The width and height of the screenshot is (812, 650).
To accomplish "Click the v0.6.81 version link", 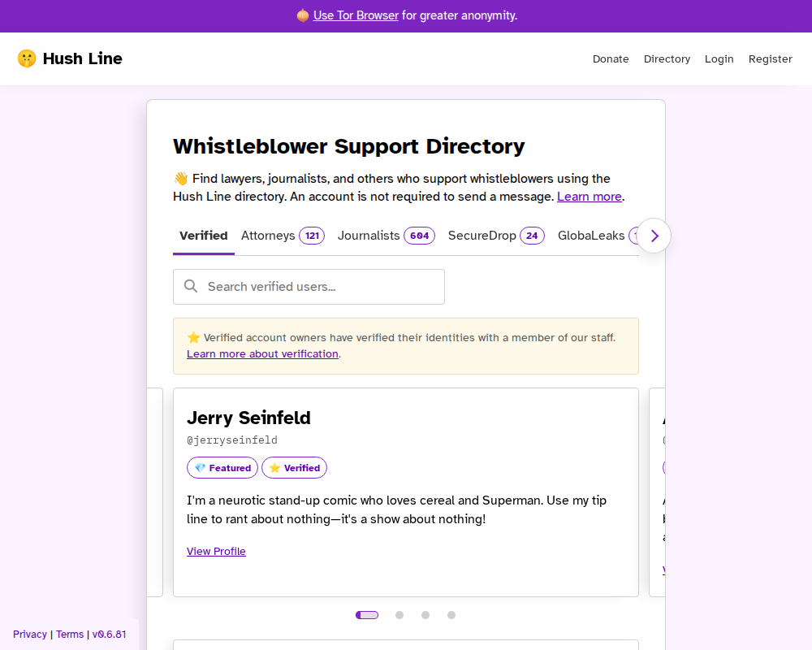I will click(x=110, y=635).
